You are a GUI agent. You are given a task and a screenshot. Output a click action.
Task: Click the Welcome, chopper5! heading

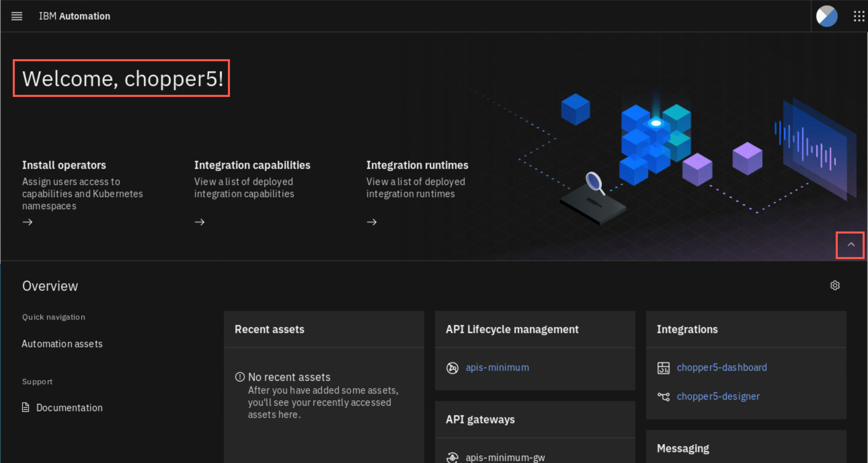tap(123, 79)
